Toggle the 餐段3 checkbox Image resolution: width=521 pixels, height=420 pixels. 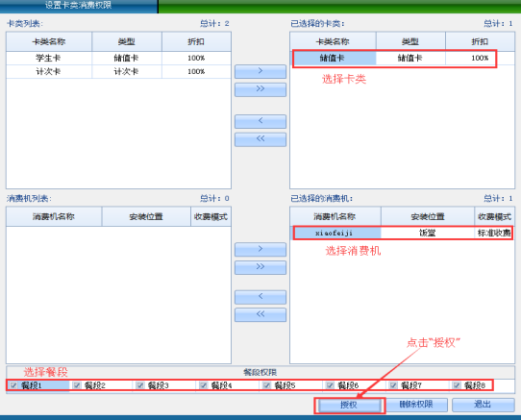[140, 385]
